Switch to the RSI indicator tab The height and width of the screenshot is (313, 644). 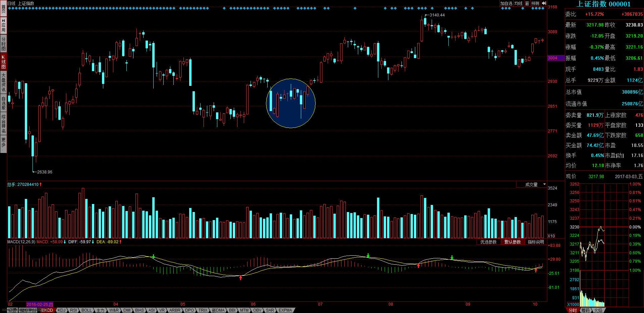tap(73, 310)
